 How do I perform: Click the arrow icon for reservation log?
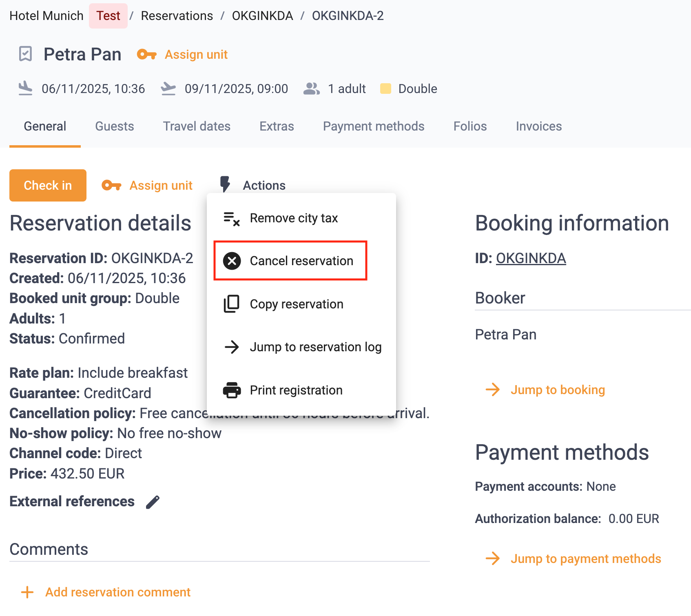pos(232,347)
